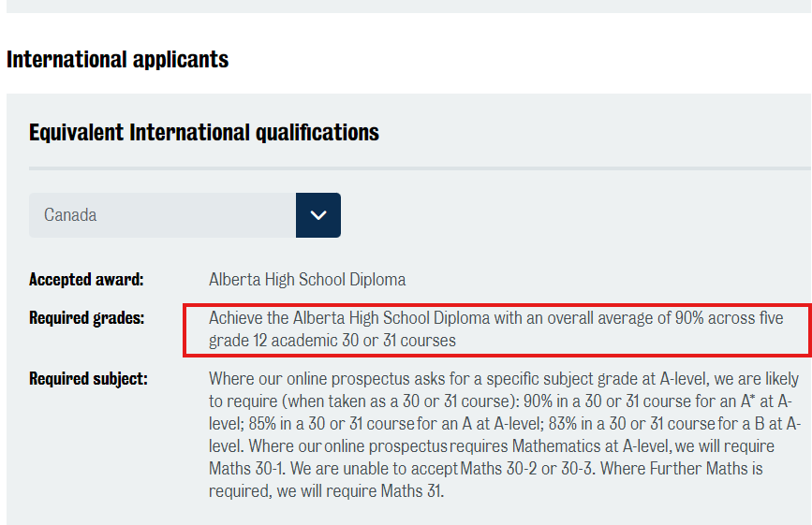
Task: Open the Canada country selector field
Action: click(x=185, y=215)
